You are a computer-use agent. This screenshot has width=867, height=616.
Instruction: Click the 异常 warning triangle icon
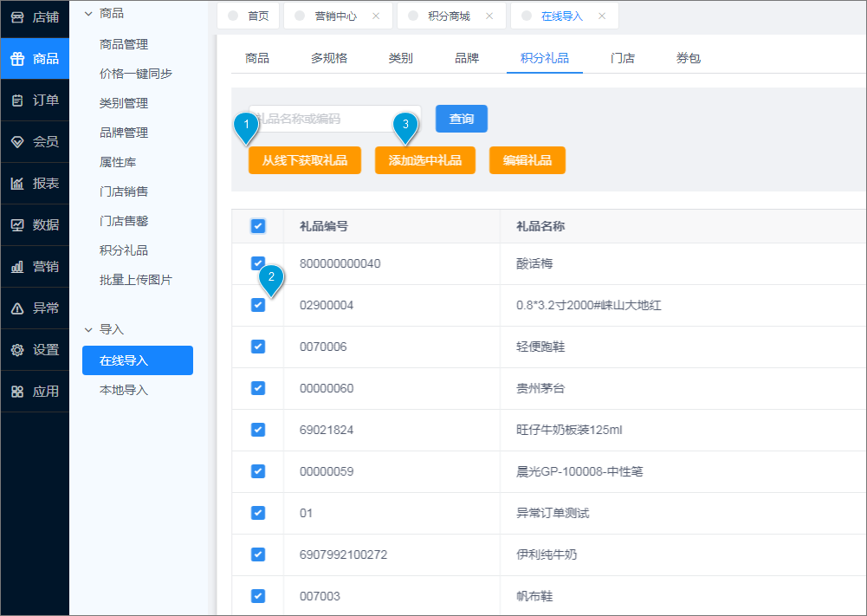click(17, 308)
